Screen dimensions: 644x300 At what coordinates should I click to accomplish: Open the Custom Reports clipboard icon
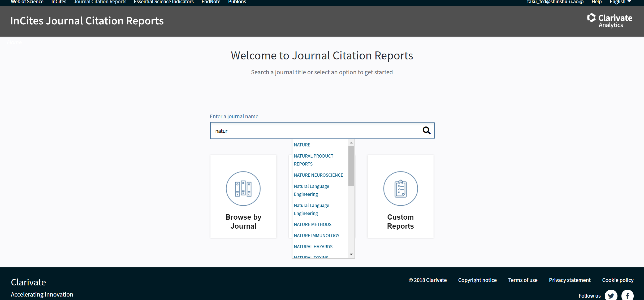click(x=400, y=189)
